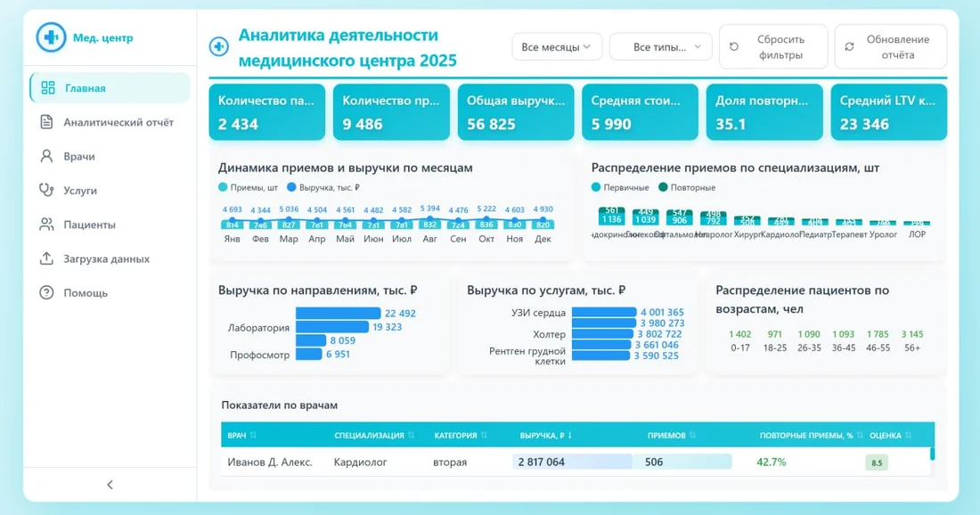
Task: Click the 506 appointments cell
Action: click(x=682, y=462)
